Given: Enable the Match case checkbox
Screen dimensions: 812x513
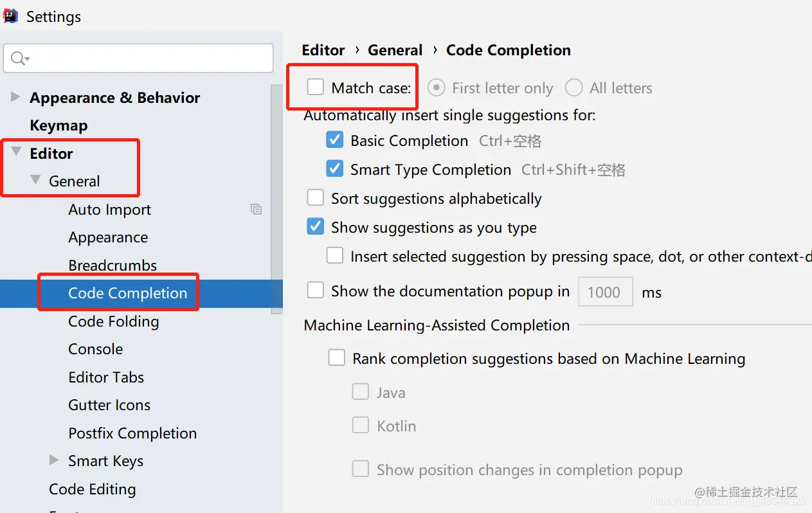Looking at the screenshot, I should [315, 87].
